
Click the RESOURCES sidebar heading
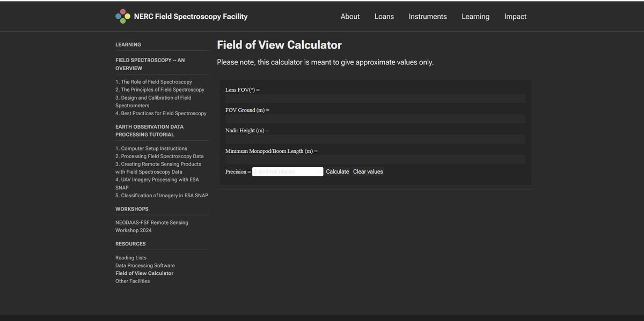[x=130, y=244]
